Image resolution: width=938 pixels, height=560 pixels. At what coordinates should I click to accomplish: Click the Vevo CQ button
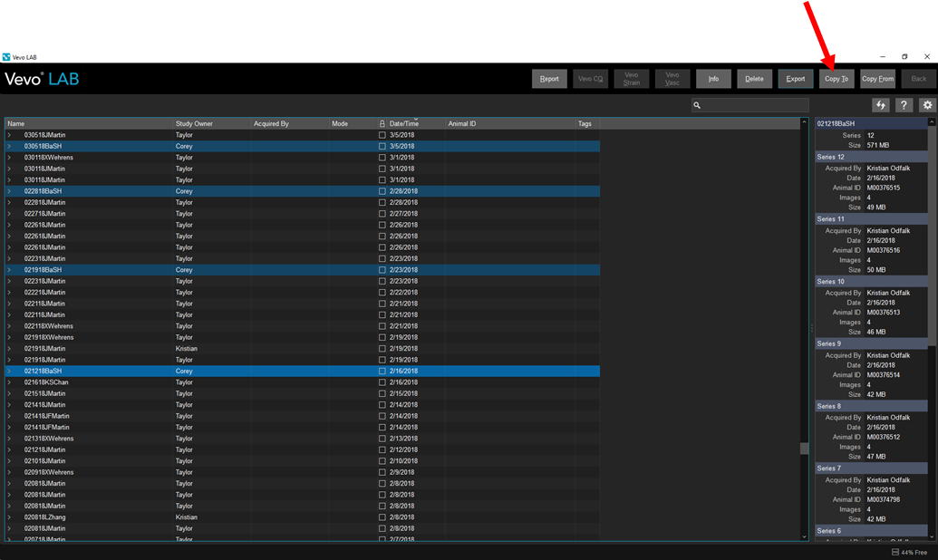tap(590, 79)
